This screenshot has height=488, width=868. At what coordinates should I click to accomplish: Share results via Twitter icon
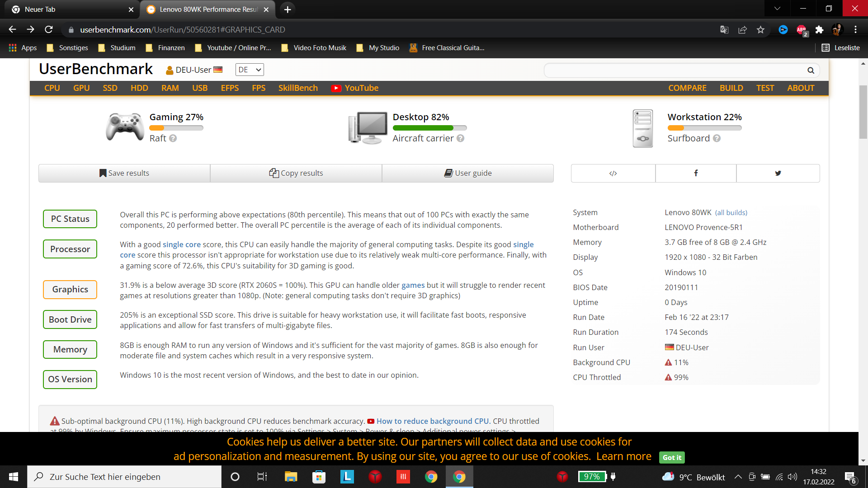pos(778,173)
